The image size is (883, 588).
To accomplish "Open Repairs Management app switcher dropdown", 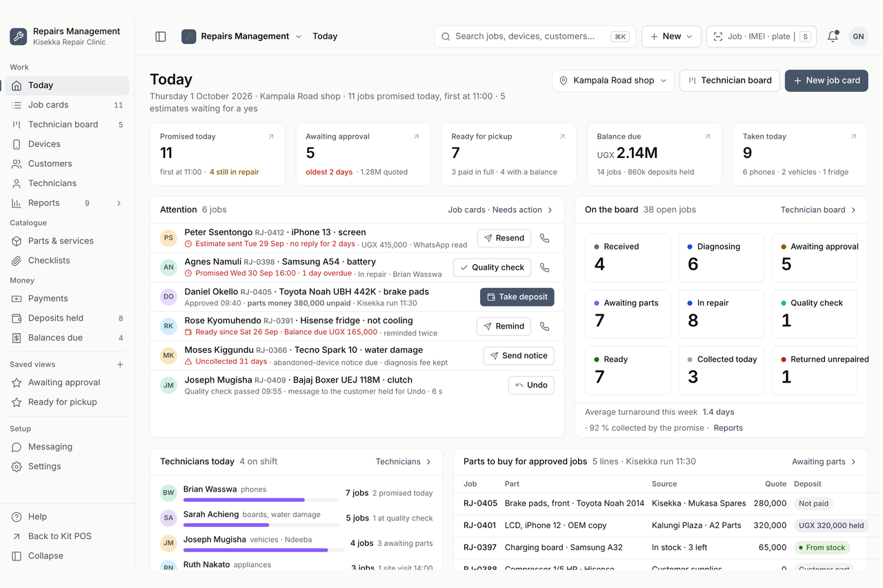I will coord(241,37).
